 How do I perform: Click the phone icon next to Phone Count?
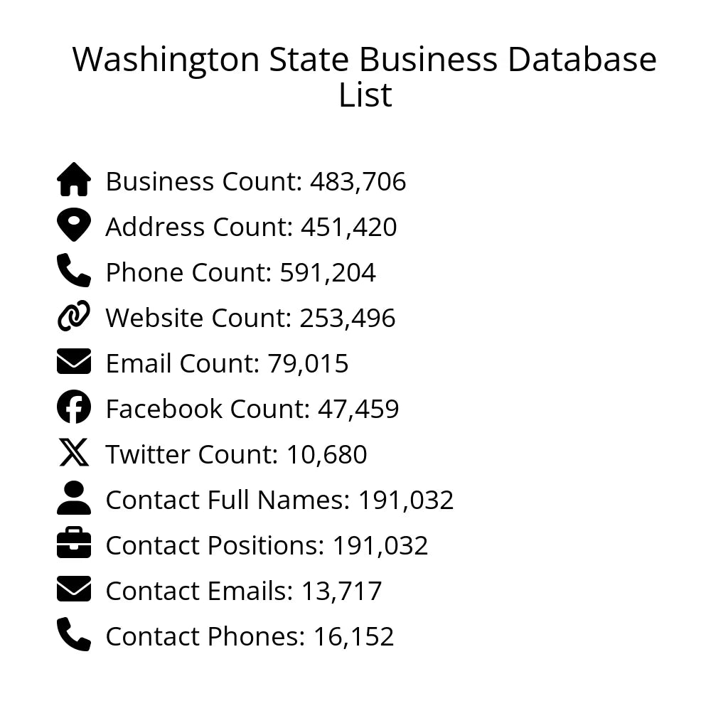click(x=74, y=271)
